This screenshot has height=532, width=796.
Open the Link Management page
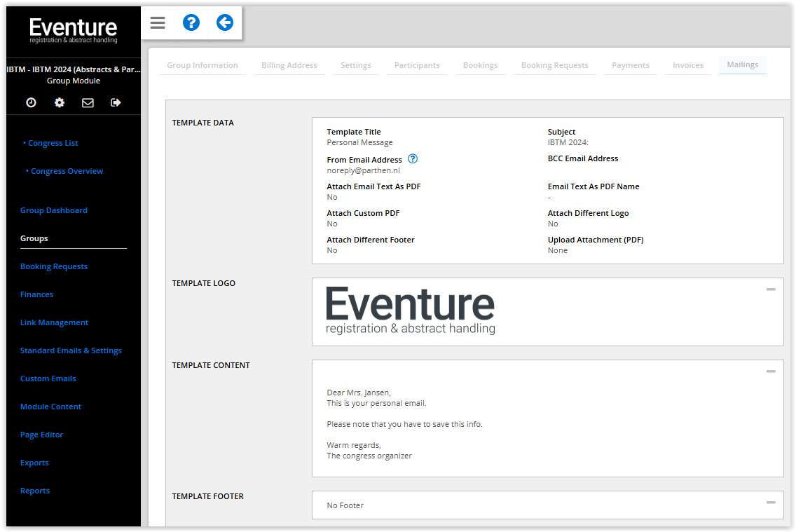tap(54, 322)
